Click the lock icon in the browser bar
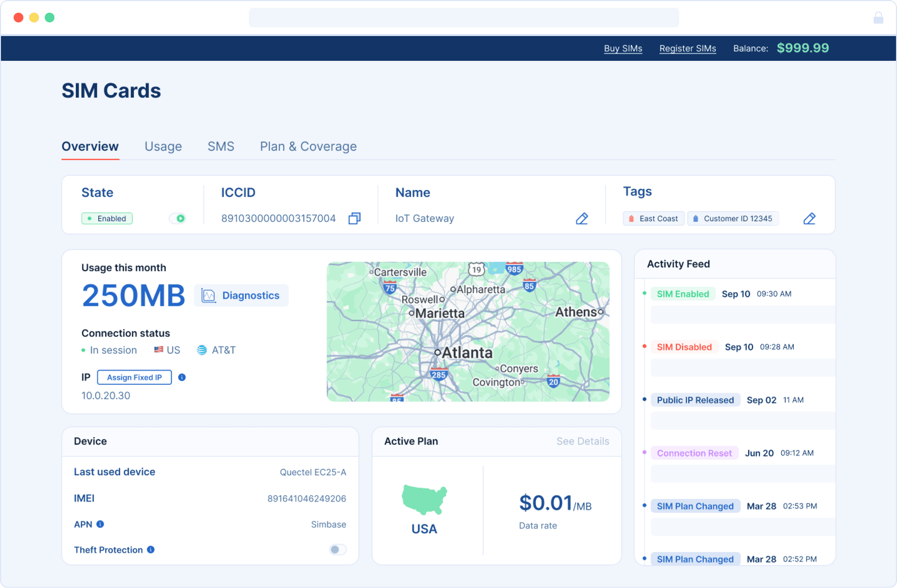 pos(878,17)
